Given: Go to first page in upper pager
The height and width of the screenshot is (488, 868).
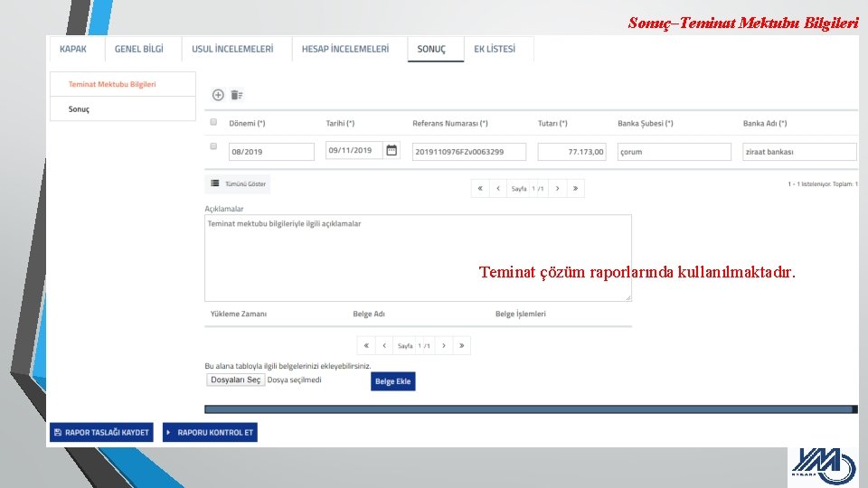Looking at the screenshot, I should click(x=480, y=189).
